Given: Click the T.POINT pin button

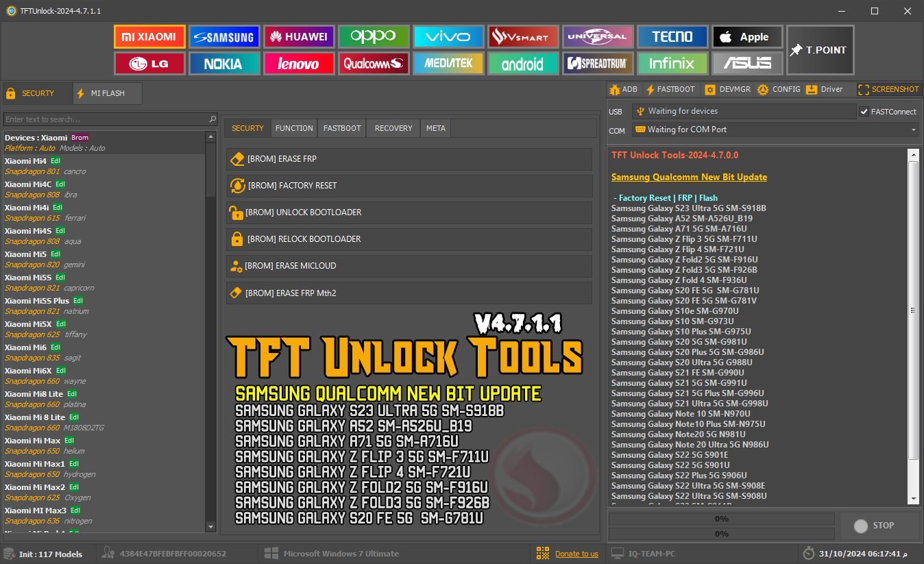Looking at the screenshot, I should (x=820, y=50).
